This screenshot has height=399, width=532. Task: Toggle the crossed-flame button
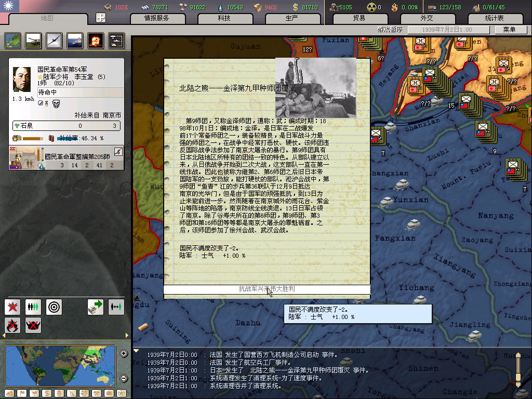pos(12,325)
